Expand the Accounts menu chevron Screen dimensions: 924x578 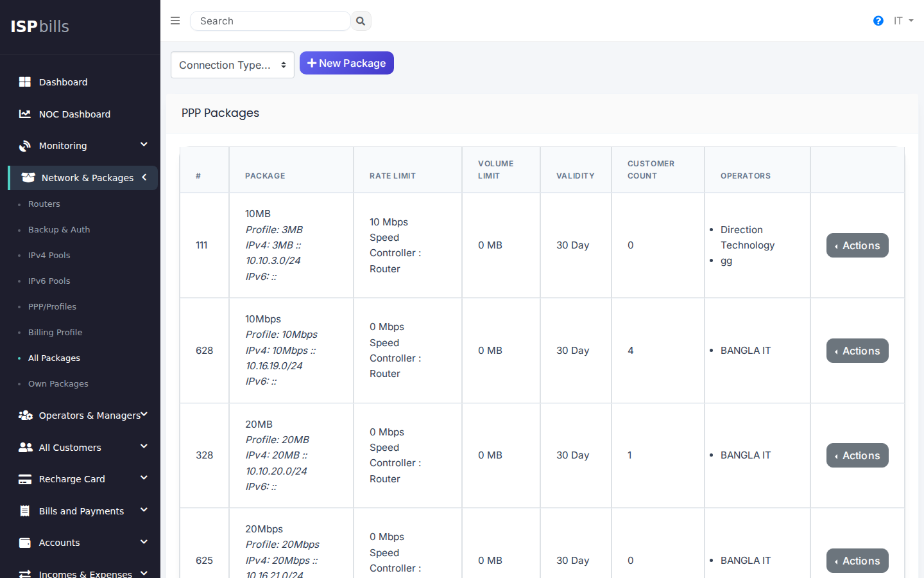coord(144,542)
